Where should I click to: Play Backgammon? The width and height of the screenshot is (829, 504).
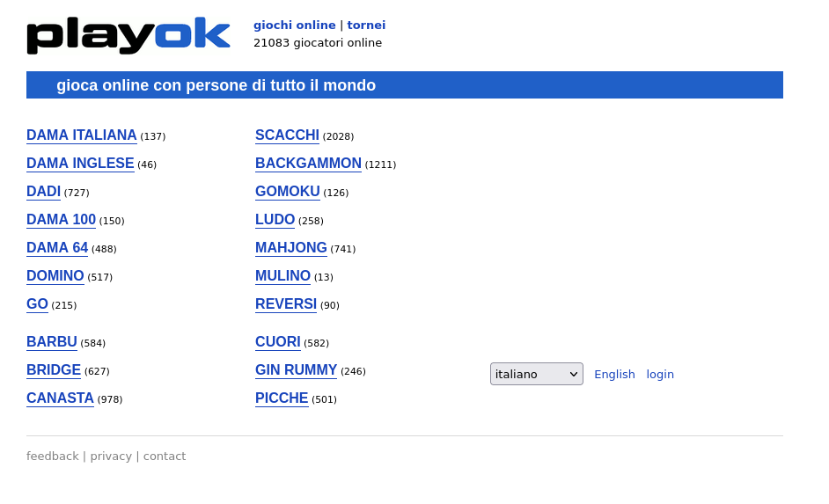(x=308, y=164)
